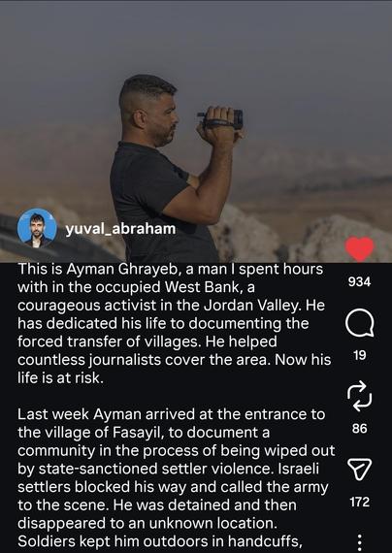View the 19 comments count
This screenshot has width=392, height=553.
pos(360,355)
